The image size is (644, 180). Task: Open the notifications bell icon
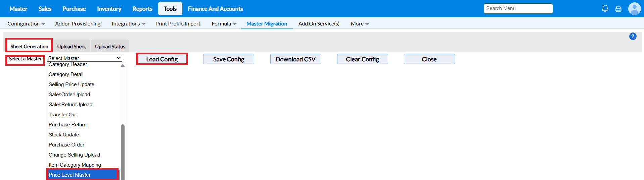pyautogui.click(x=605, y=9)
